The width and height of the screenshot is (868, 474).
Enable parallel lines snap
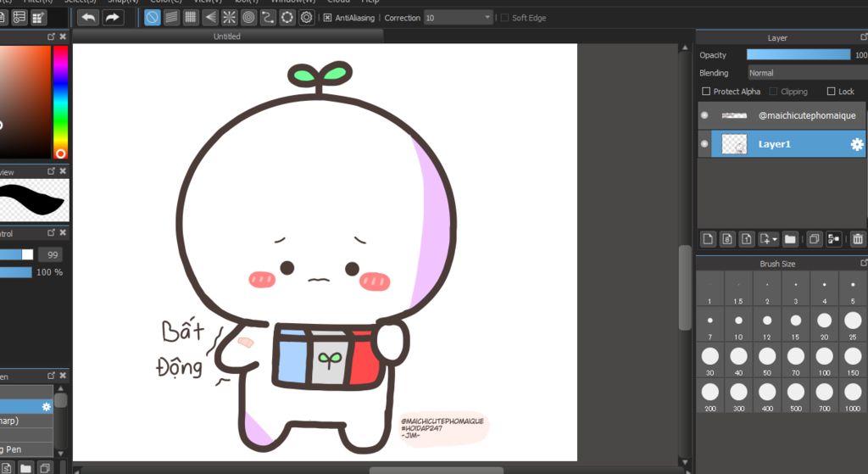point(171,18)
